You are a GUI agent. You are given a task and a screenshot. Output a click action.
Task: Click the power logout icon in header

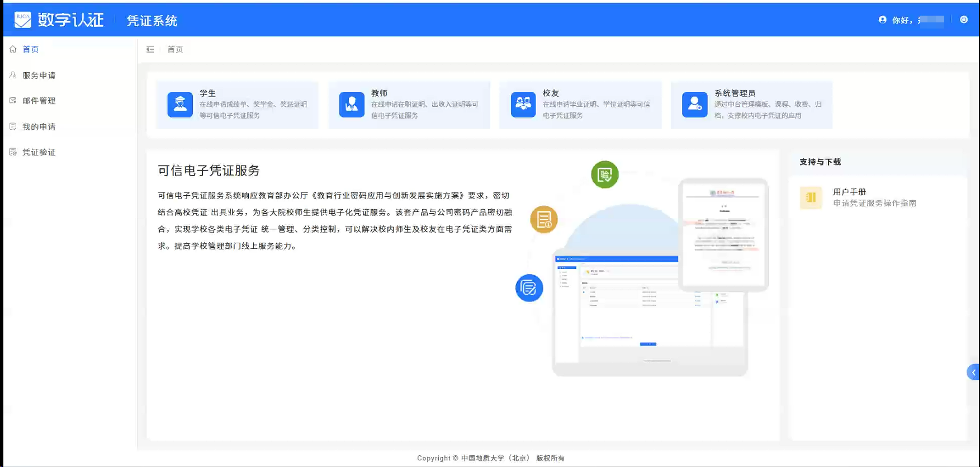click(964, 20)
